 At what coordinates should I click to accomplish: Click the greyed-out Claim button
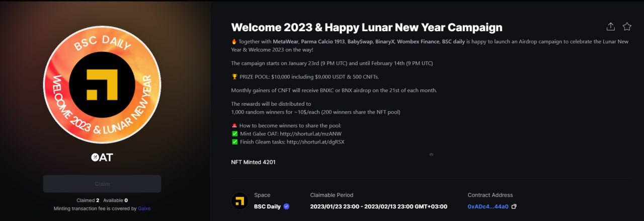pos(102,184)
